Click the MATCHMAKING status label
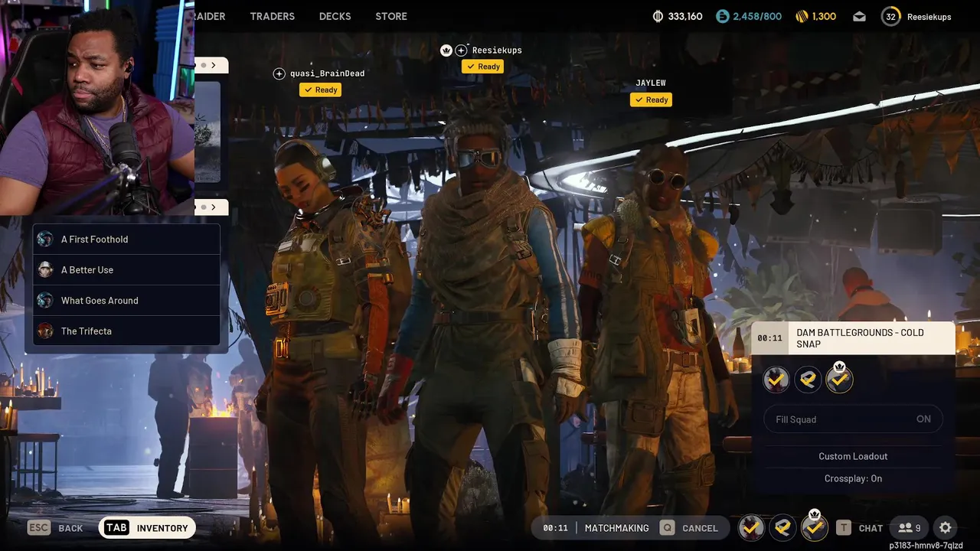The width and height of the screenshot is (980, 551). click(x=616, y=528)
